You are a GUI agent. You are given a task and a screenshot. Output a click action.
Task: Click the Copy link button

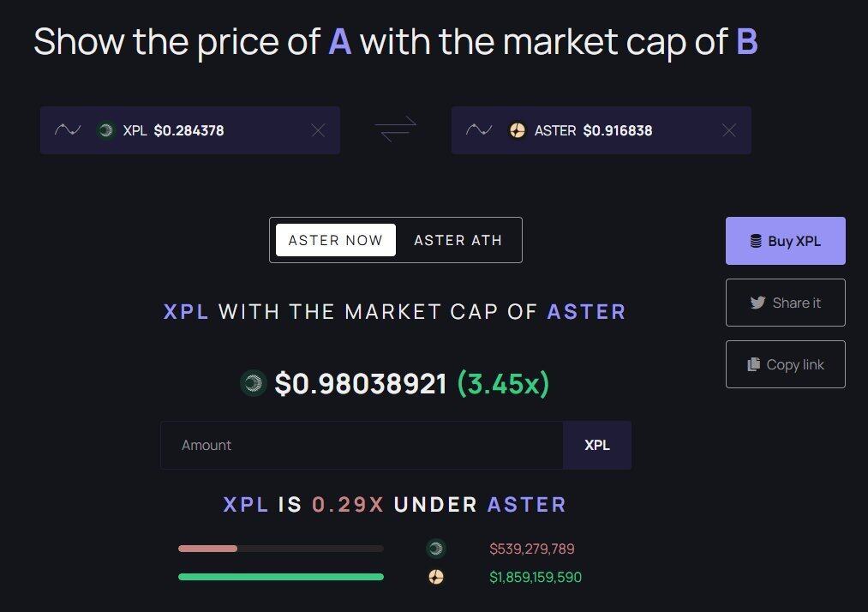pyautogui.click(x=785, y=364)
